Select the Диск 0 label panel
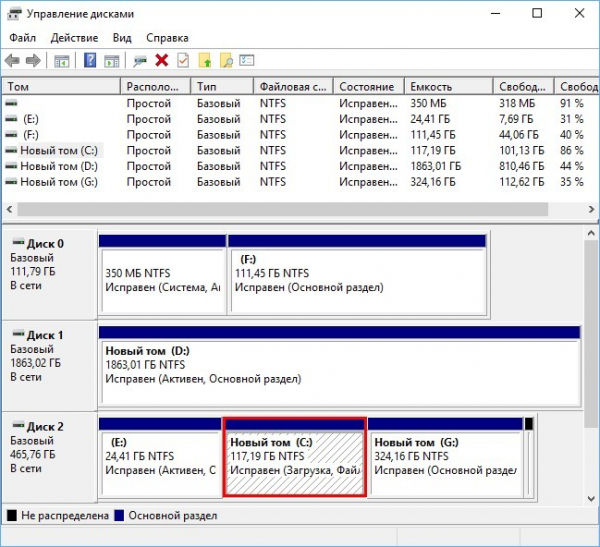This screenshot has width=600, height=547. point(49,274)
